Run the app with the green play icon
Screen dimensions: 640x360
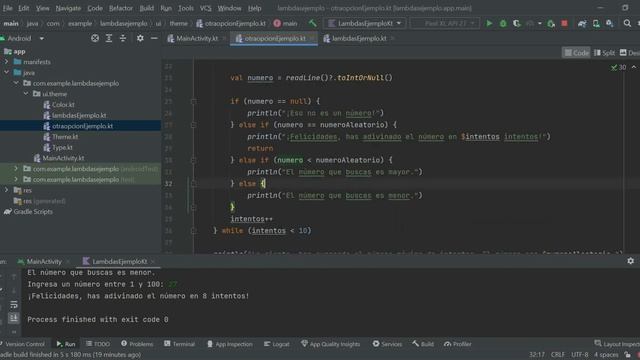(489, 24)
